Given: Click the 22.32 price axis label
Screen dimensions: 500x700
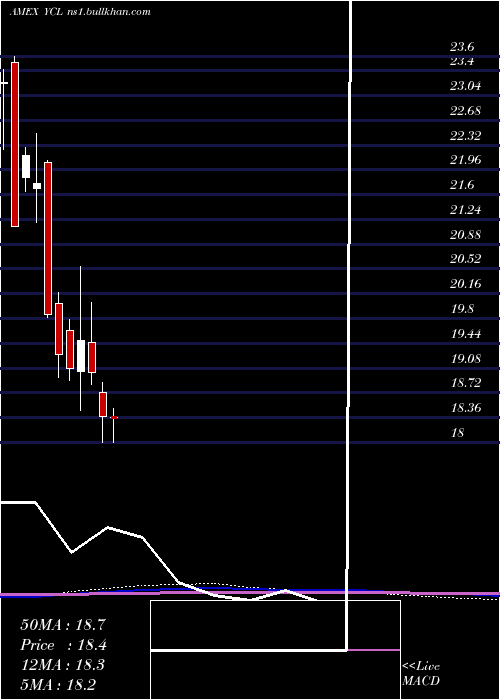Looking at the screenshot, I should click(x=466, y=135).
